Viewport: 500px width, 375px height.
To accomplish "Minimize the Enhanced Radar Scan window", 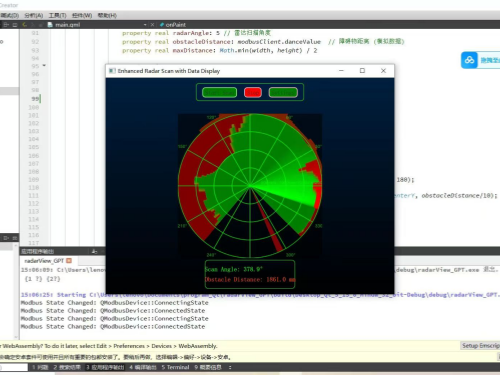I will point(341,71).
